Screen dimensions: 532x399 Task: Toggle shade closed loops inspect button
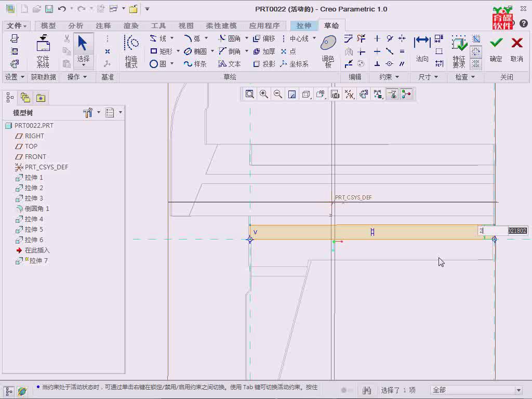[476, 38]
